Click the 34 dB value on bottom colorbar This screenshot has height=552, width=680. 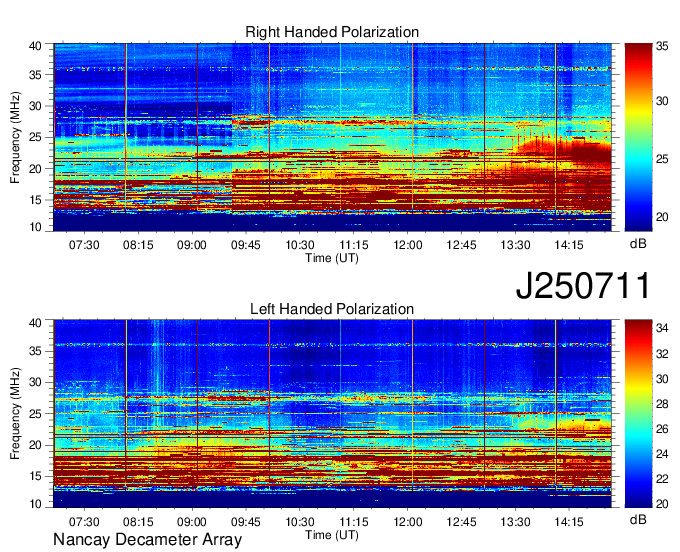click(662, 329)
